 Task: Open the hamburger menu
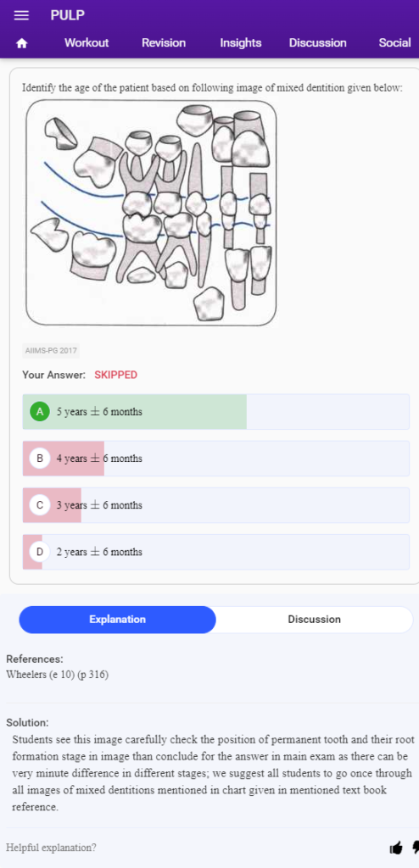(x=21, y=15)
